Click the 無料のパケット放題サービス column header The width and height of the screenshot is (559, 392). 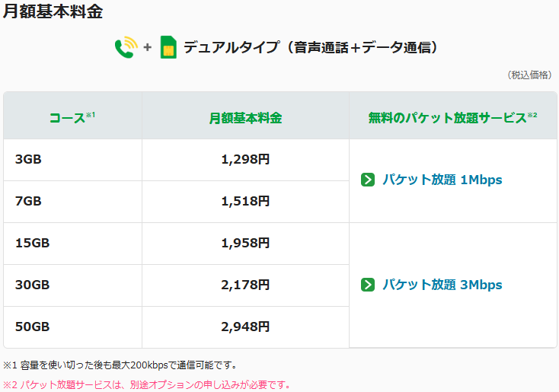pyautogui.click(x=453, y=117)
